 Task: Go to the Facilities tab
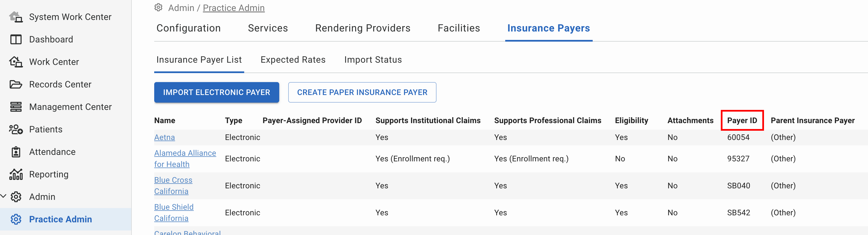[x=459, y=28]
